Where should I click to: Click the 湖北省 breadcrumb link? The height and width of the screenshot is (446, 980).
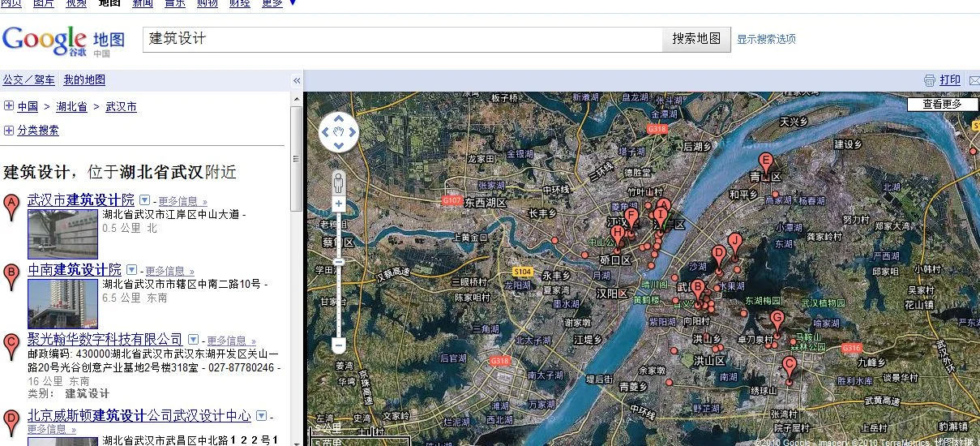click(x=71, y=106)
